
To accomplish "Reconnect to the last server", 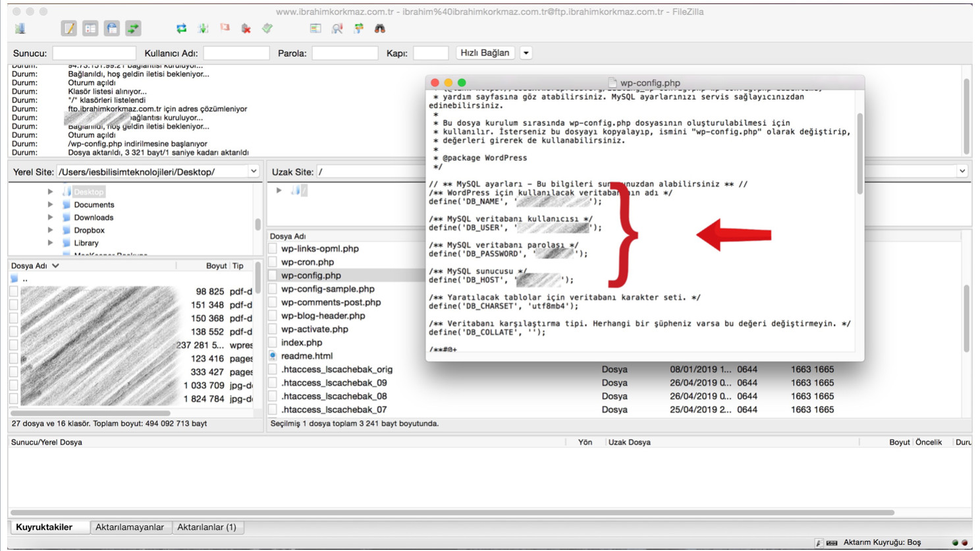I will tap(267, 28).
